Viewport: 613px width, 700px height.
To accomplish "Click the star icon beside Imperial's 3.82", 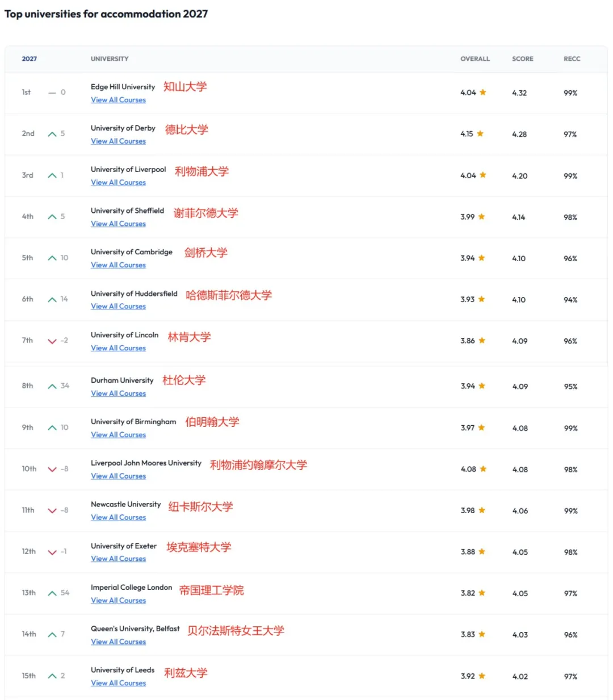I will coord(482,593).
